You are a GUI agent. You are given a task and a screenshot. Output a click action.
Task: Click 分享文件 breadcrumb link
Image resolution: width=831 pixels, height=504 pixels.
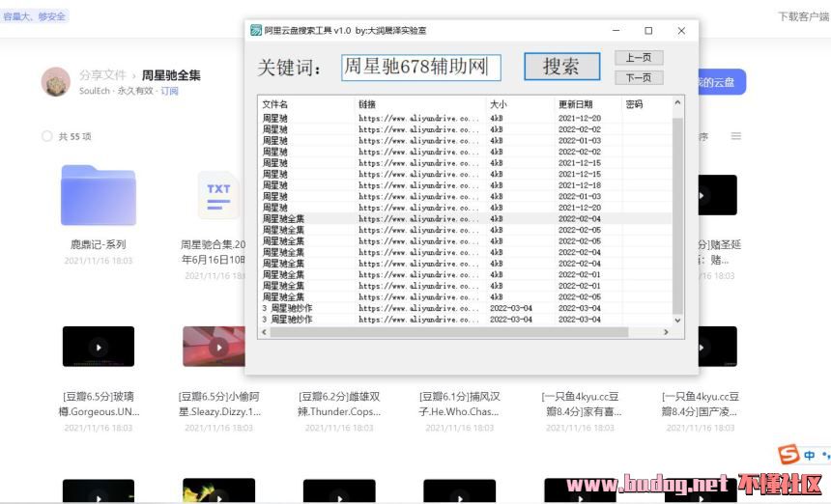pos(102,74)
